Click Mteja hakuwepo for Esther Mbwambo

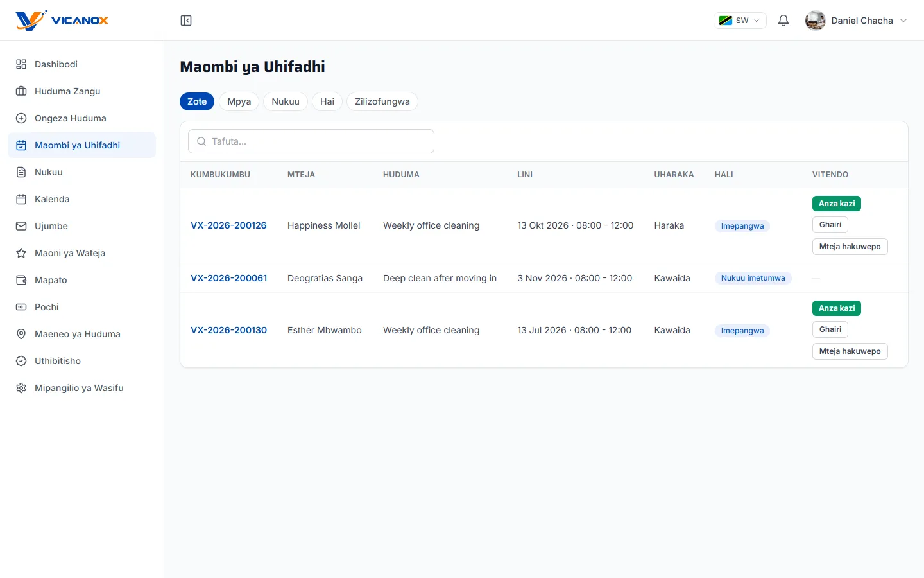pos(850,351)
